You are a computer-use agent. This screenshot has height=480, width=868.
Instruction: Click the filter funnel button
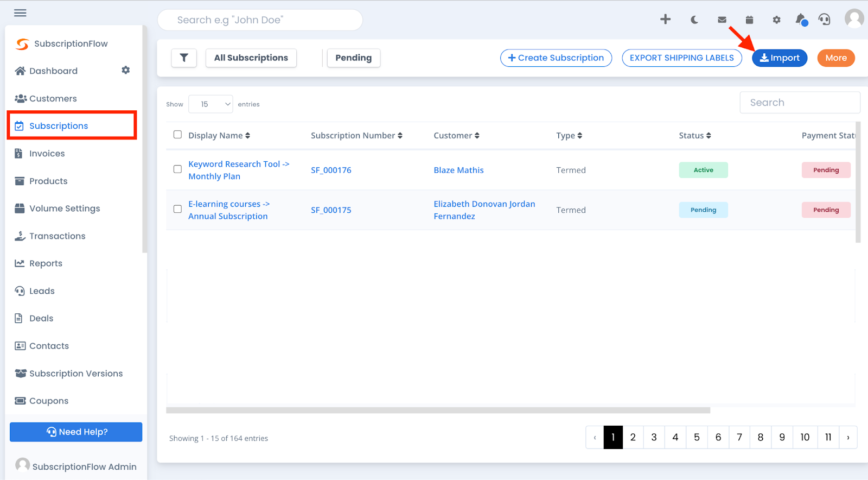pyautogui.click(x=184, y=58)
